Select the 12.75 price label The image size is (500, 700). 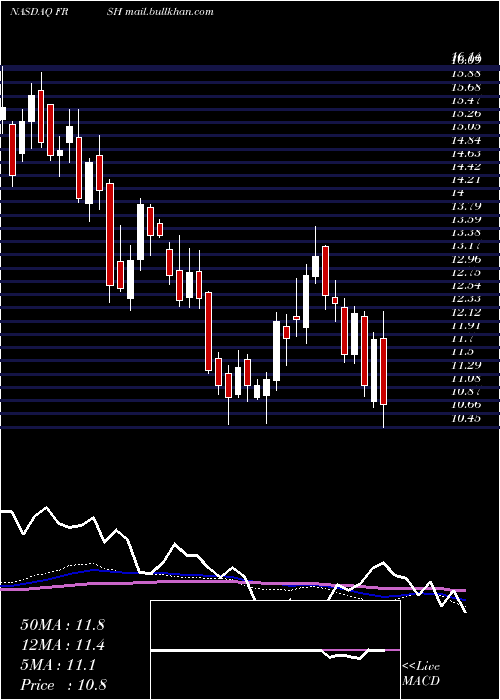(466, 272)
